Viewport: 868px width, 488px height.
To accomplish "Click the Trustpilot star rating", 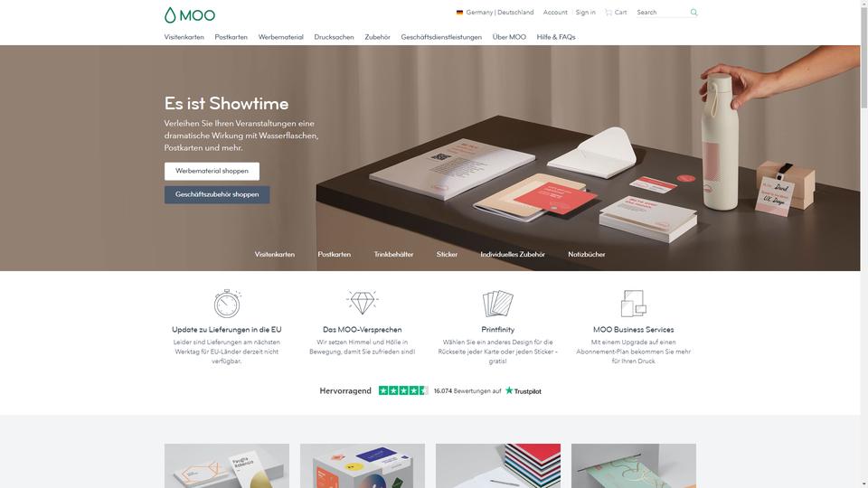I will [x=403, y=390].
